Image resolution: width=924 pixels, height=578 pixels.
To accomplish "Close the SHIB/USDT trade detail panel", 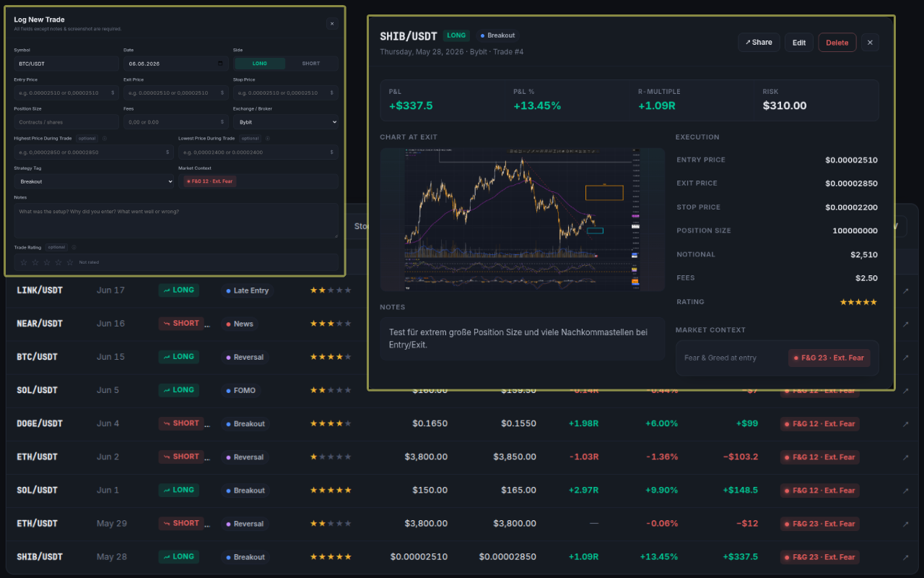I will tap(870, 43).
